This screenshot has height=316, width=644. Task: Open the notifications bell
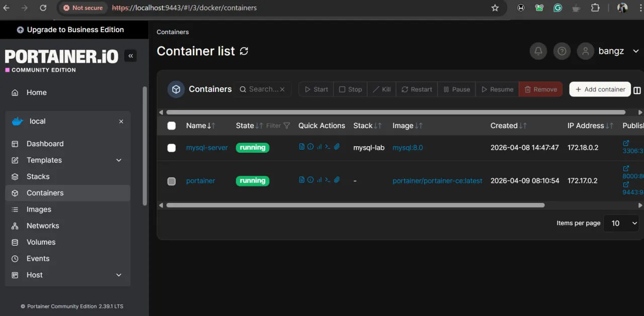coord(538,51)
